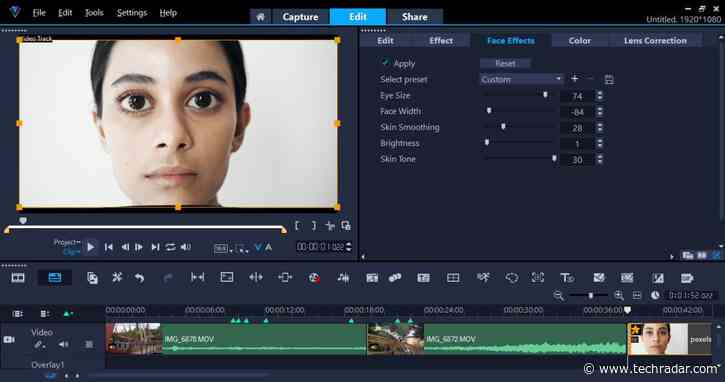725x382 pixels.
Task: Open the Tools menu
Action: coord(94,12)
